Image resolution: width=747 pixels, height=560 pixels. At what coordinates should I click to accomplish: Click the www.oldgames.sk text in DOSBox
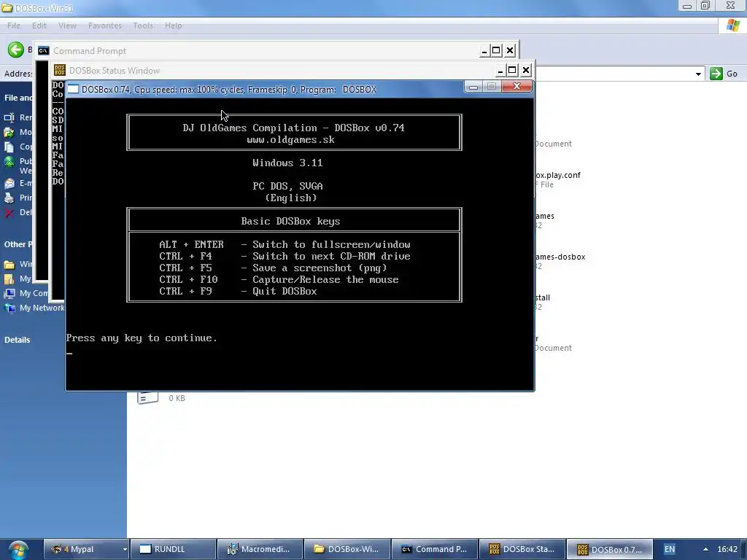[x=290, y=139]
